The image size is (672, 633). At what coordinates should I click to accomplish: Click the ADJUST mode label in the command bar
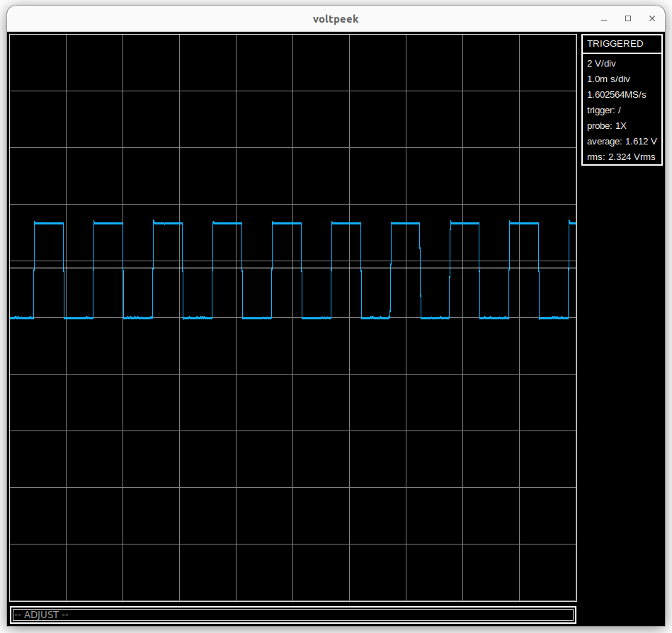pos(41,615)
